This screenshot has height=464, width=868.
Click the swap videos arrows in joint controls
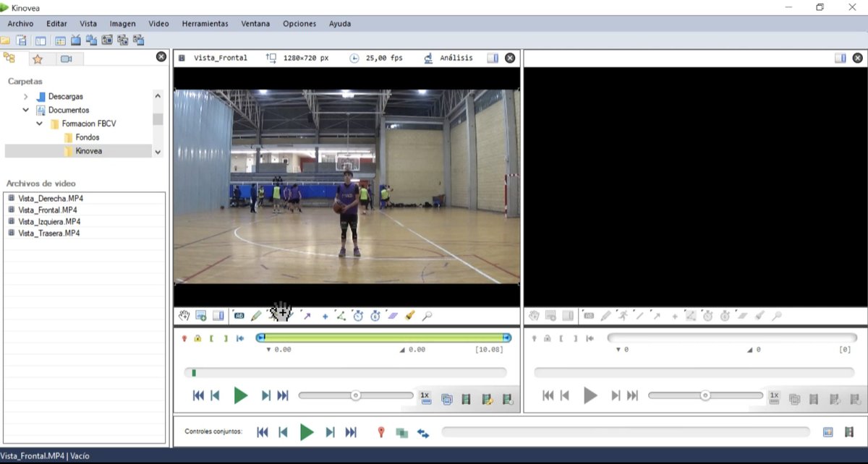[x=423, y=433]
